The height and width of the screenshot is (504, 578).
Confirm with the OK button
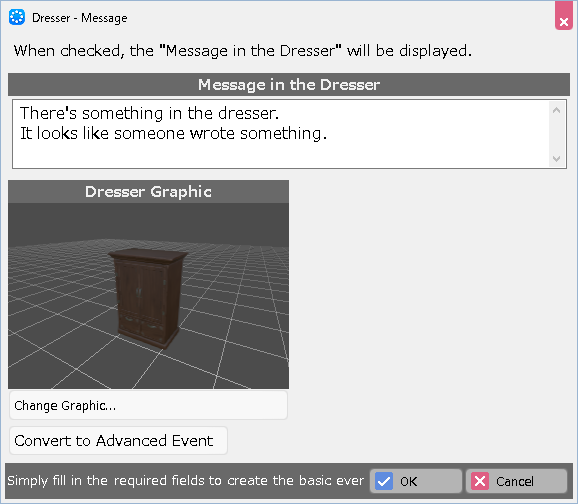(416, 481)
